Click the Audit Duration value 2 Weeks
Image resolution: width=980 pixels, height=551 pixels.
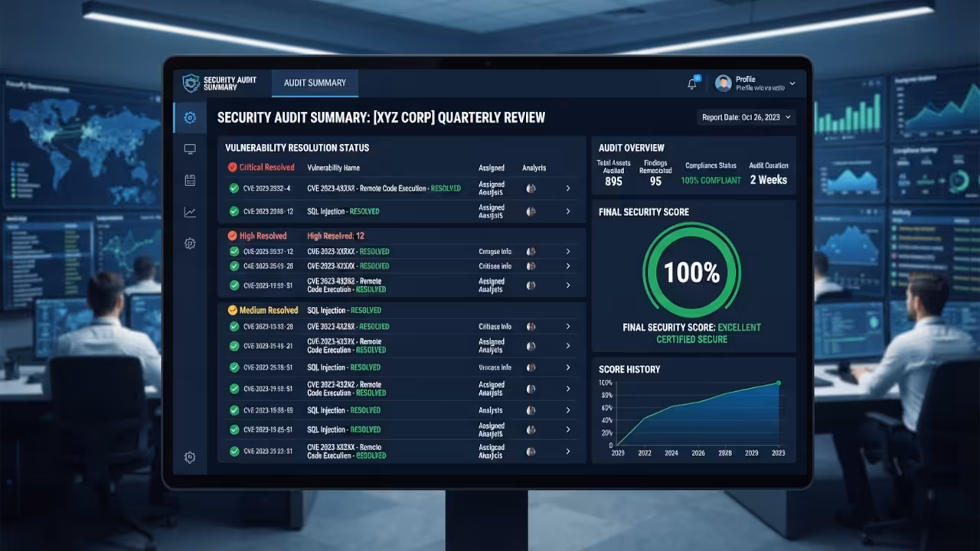click(x=768, y=180)
